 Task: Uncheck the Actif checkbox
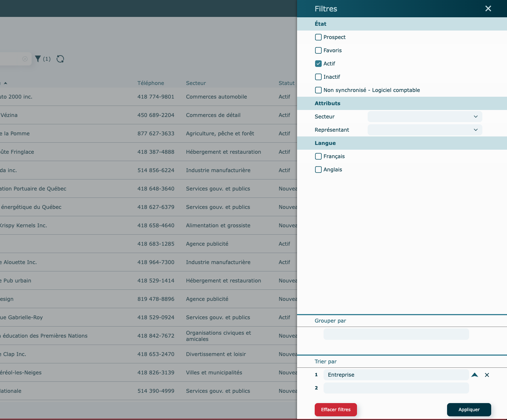coord(318,64)
